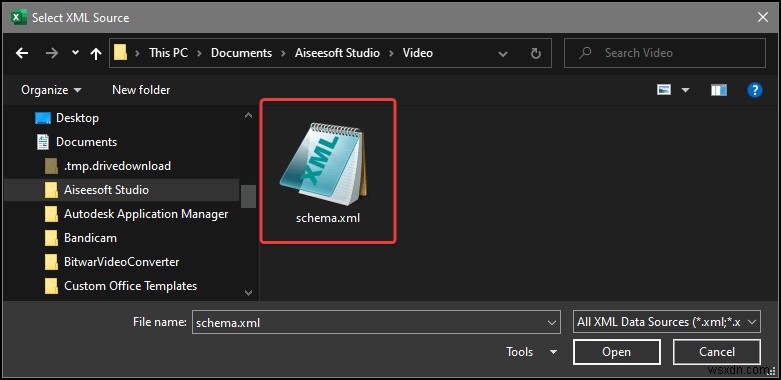The width and height of the screenshot is (781, 380).
Task: Refresh the Video folder view
Action: coord(536,53)
